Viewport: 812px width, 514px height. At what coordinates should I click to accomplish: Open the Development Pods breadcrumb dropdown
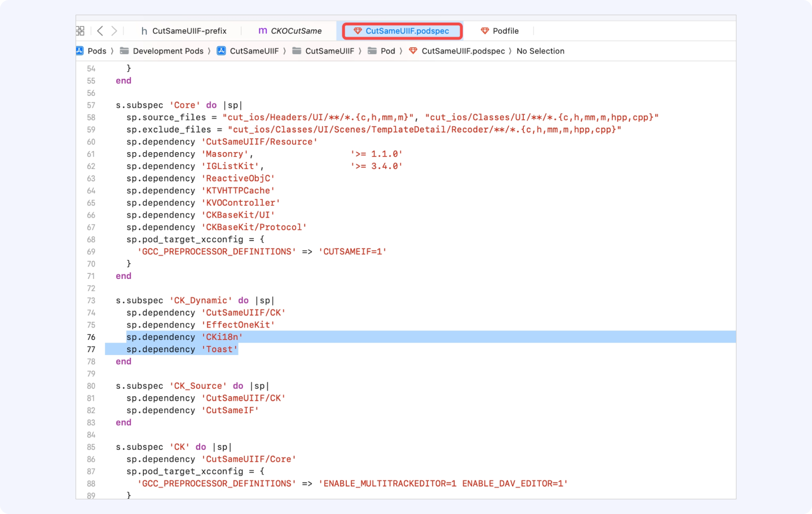tap(168, 51)
